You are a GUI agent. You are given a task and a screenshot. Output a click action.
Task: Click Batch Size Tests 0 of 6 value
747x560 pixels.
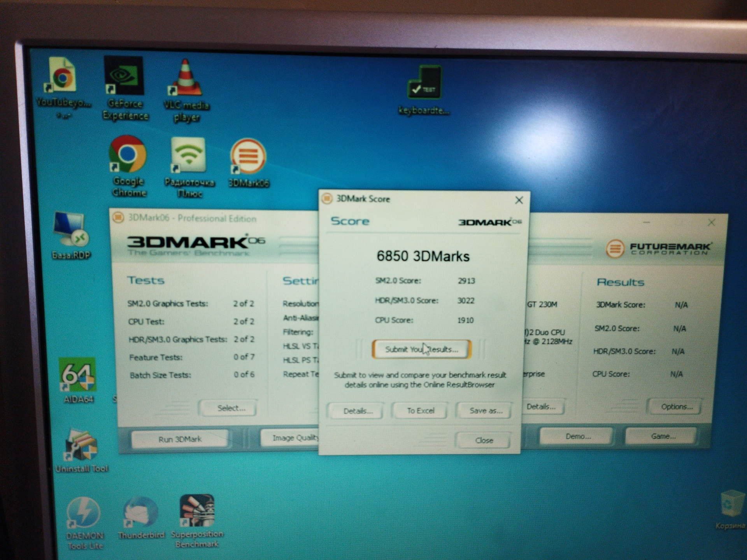tap(244, 374)
